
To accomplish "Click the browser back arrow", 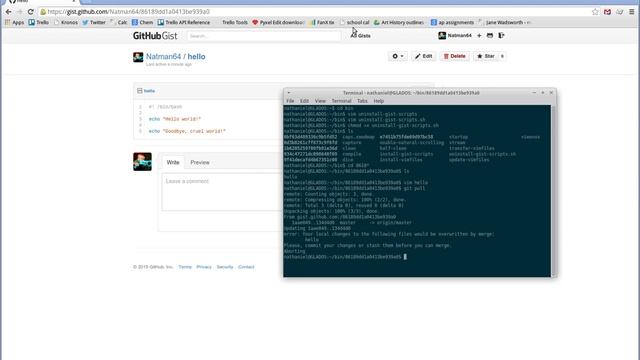I will (x=8, y=12).
